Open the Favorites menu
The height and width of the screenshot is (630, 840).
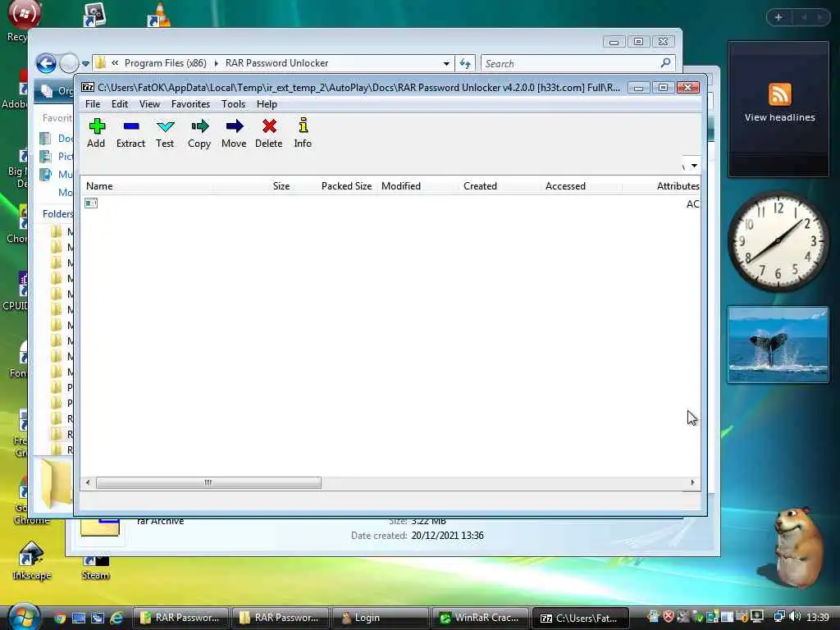pyautogui.click(x=190, y=104)
